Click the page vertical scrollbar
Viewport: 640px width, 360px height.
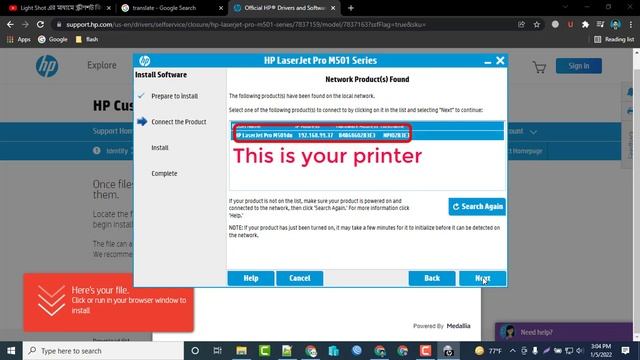click(x=637, y=194)
